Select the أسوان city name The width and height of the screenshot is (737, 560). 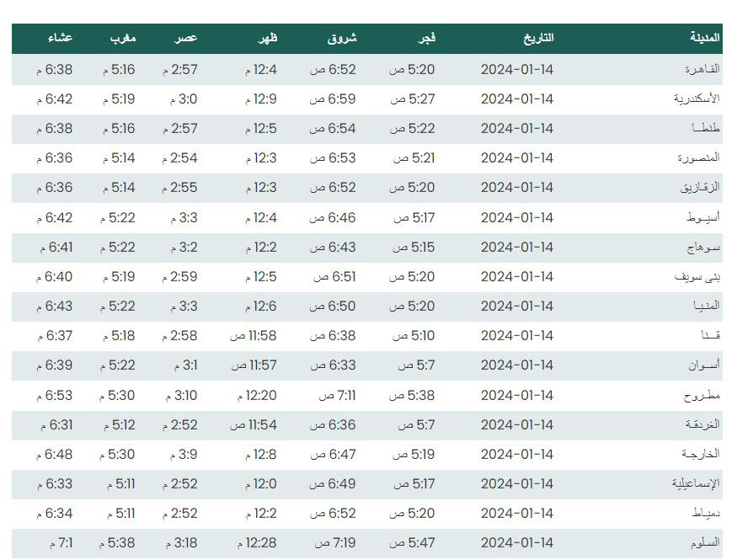coord(704,365)
